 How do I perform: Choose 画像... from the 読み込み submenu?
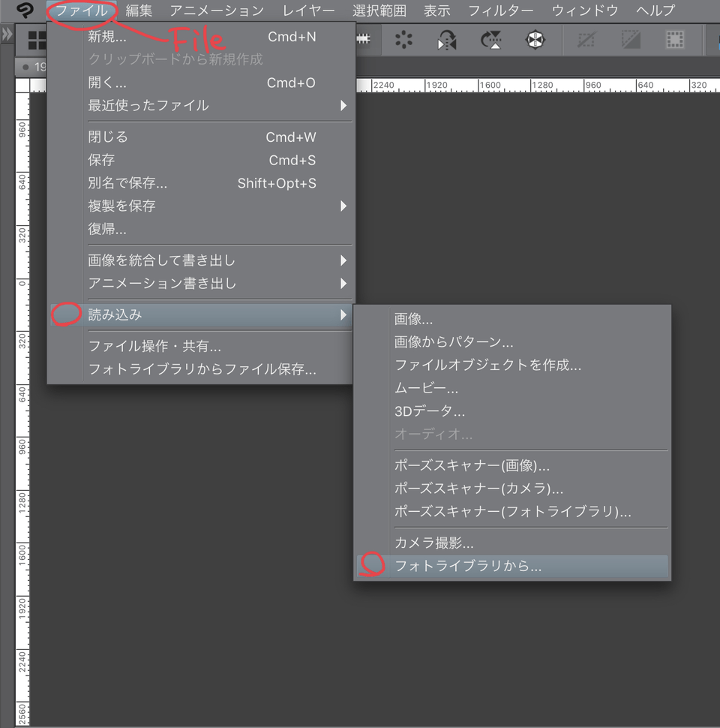(414, 319)
